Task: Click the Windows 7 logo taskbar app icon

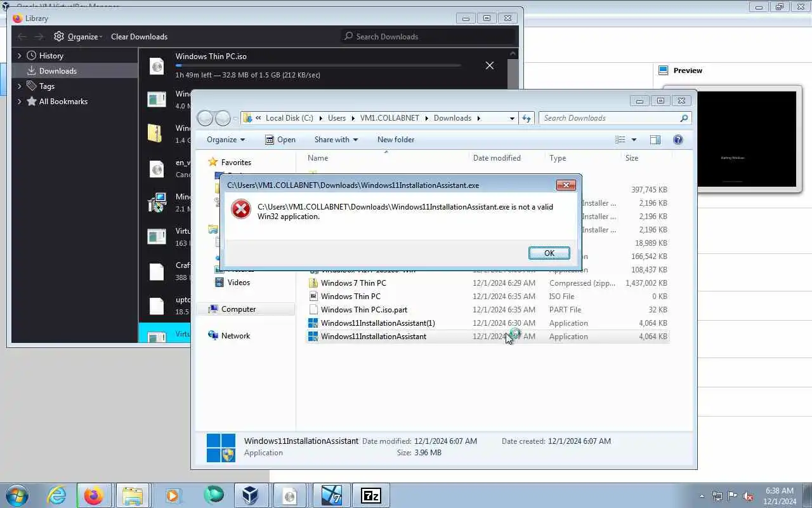Action: coord(331,495)
